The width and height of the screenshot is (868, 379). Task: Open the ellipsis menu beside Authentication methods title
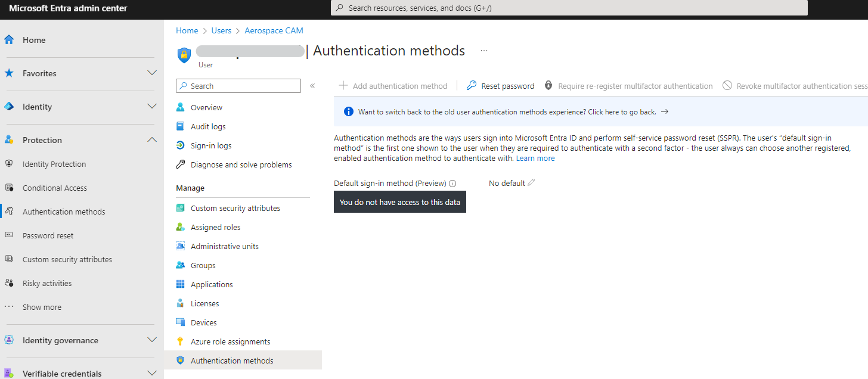pyautogui.click(x=484, y=51)
